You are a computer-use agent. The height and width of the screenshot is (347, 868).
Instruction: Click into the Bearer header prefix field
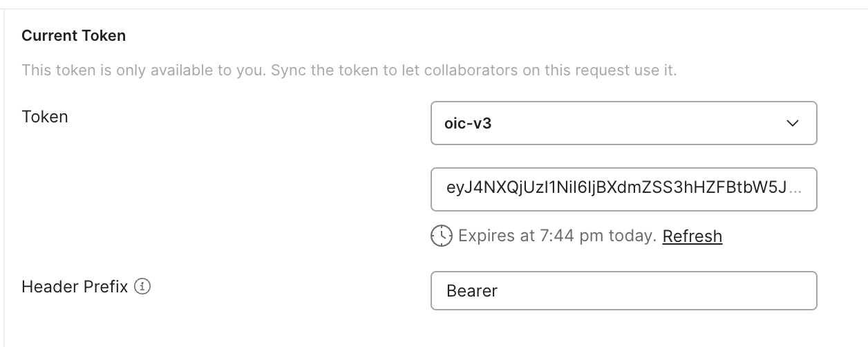[623, 290]
